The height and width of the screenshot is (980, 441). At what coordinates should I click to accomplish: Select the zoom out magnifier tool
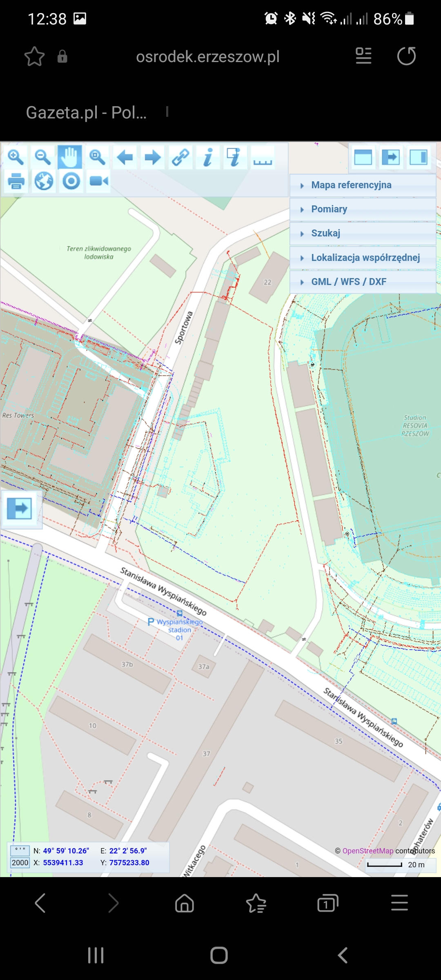42,157
